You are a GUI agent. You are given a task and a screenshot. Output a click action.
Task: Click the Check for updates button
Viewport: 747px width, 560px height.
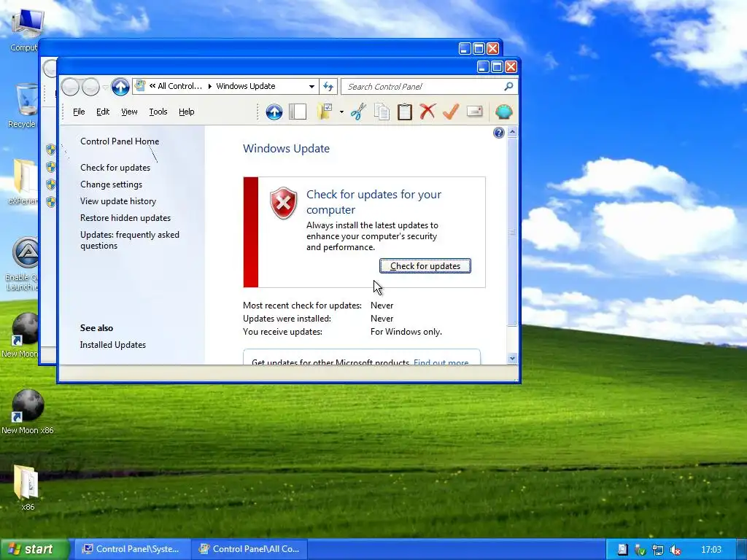point(425,265)
